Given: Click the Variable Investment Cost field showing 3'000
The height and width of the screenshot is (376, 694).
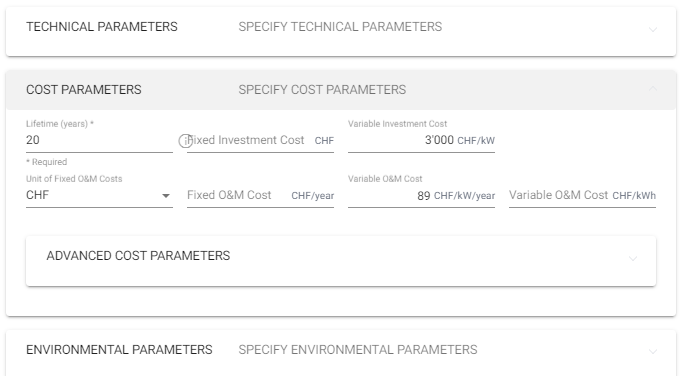Looking at the screenshot, I should click(x=421, y=140).
